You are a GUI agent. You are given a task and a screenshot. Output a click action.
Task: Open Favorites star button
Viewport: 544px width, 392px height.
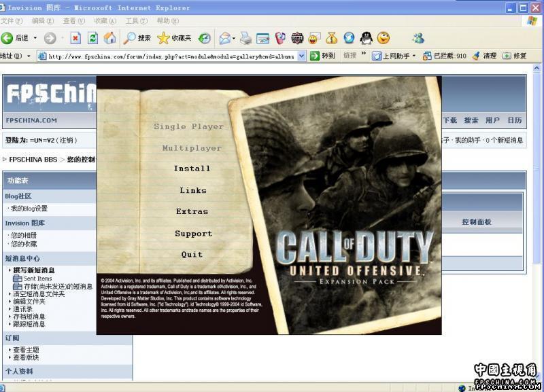click(x=174, y=38)
